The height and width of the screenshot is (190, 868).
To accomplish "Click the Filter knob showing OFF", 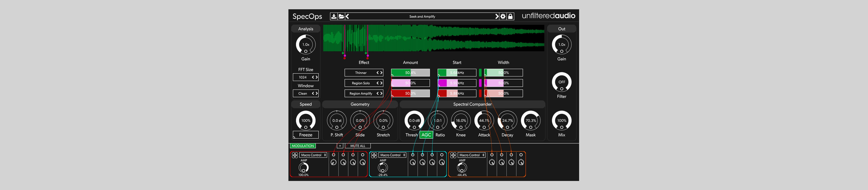I will point(561,82).
